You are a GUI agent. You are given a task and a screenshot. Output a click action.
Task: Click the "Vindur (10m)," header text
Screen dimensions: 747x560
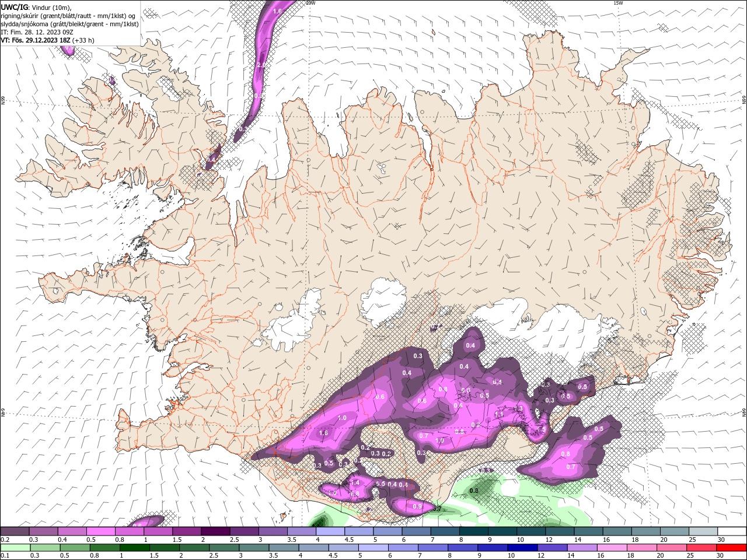point(51,7)
